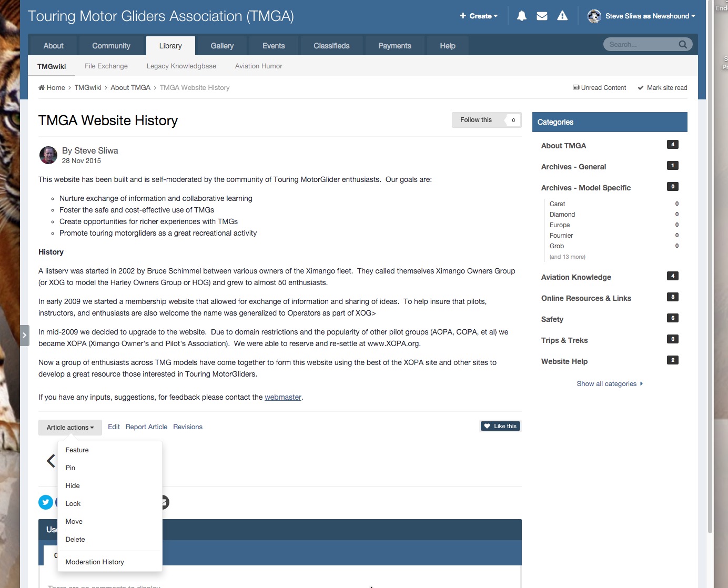Click the search magnifier icon

click(x=683, y=45)
